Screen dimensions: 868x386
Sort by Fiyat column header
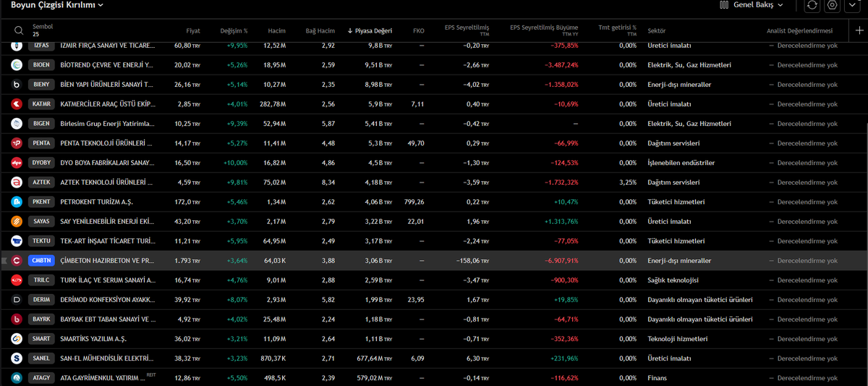click(x=193, y=31)
